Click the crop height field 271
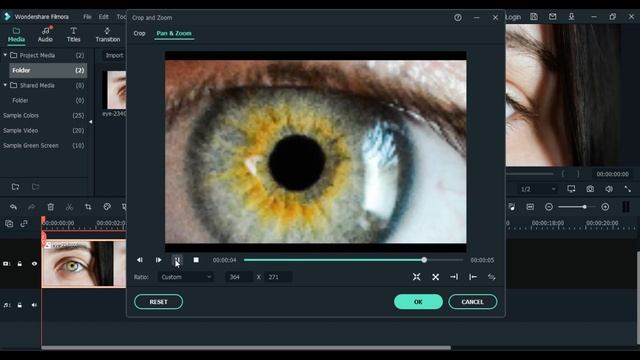640x360 pixels. pos(278,277)
